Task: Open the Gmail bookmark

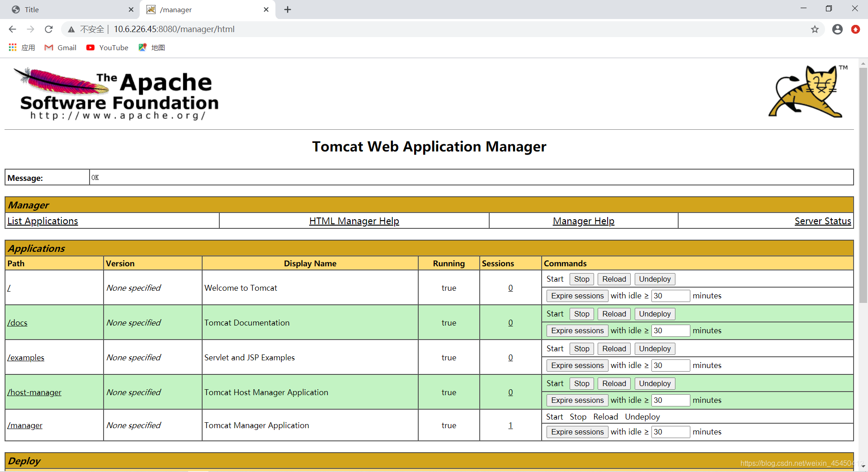Action: click(x=61, y=47)
